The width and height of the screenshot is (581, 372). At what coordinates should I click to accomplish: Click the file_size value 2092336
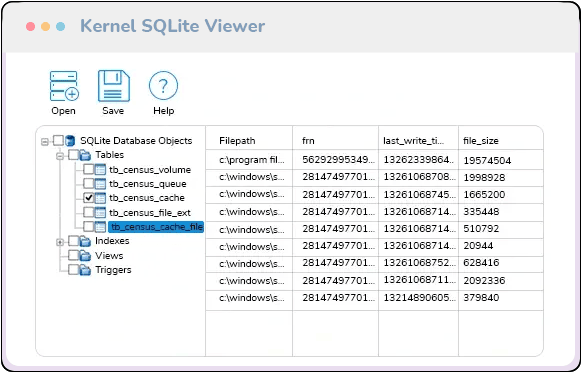point(484,280)
